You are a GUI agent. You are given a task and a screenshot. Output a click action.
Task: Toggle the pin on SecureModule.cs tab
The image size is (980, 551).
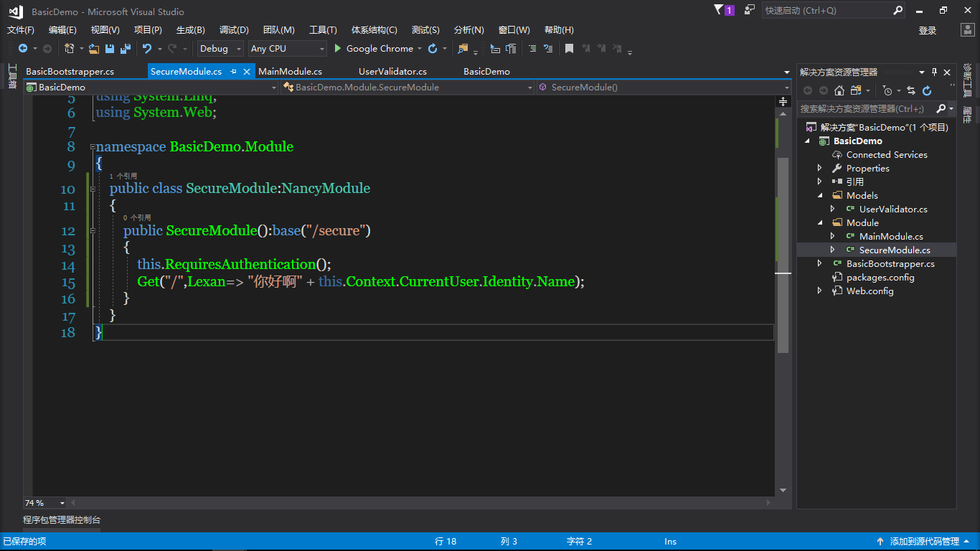point(234,72)
